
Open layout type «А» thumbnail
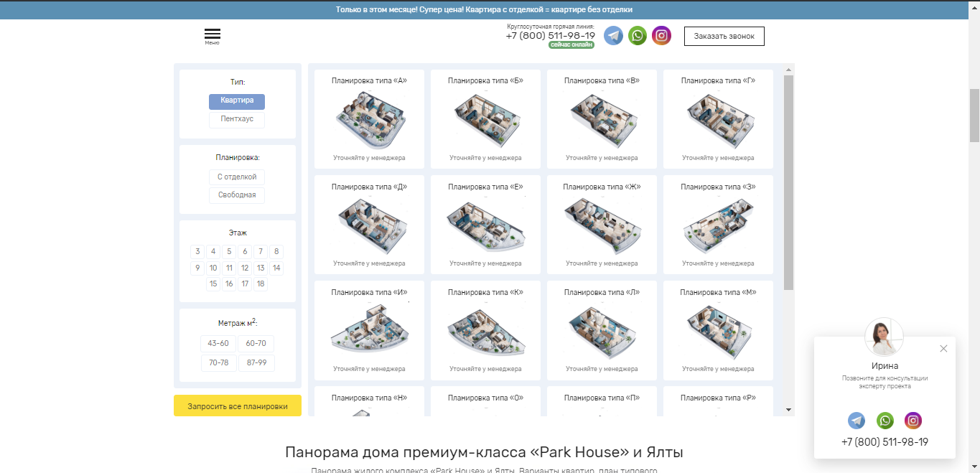click(x=369, y=119)
